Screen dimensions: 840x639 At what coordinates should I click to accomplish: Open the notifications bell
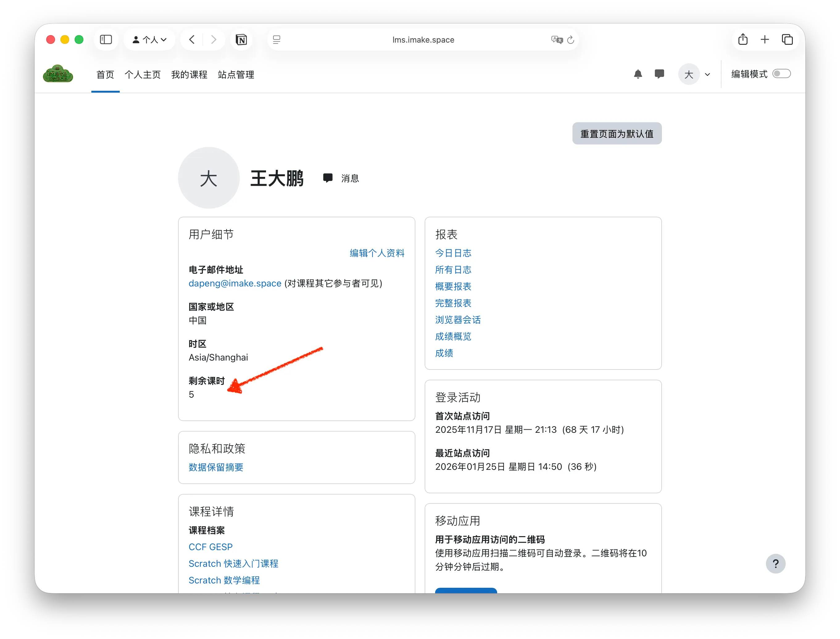(x=638, y=74)
